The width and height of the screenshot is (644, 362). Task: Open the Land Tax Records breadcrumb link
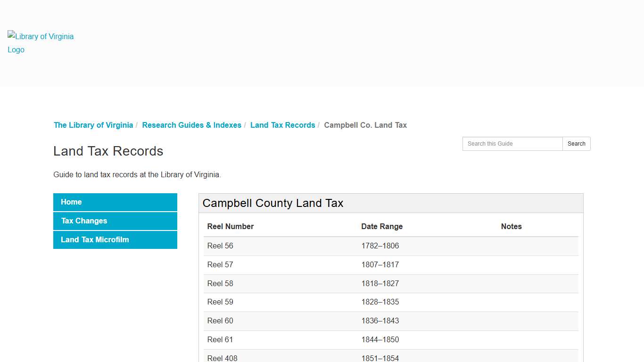(x=282, y=125)
